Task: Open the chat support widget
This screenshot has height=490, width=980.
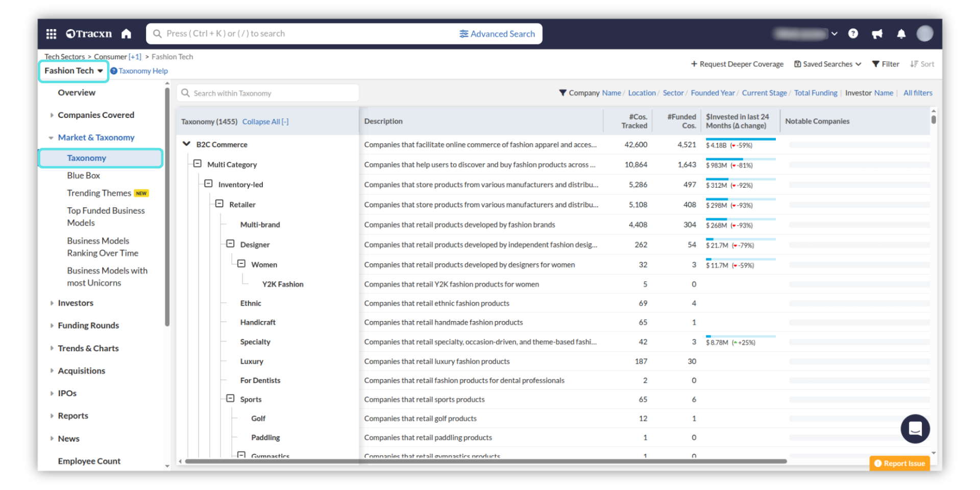Action: point(915,429)
